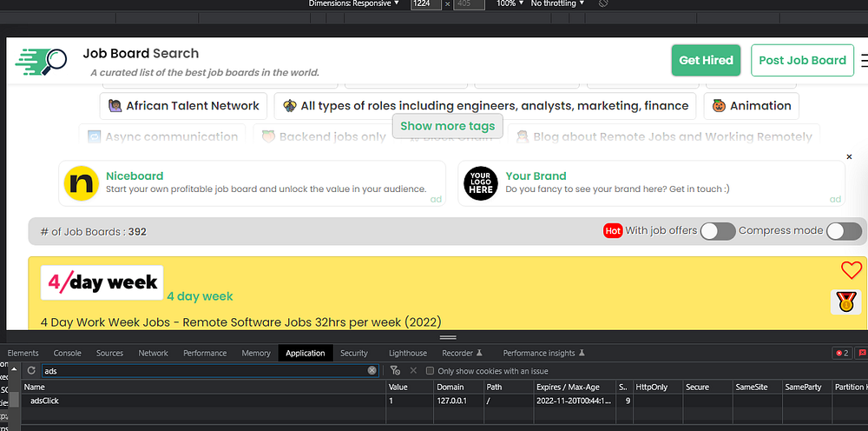The image size is (868, 431).
Task: Open the 4 day week link
Action: coord(200,296)
